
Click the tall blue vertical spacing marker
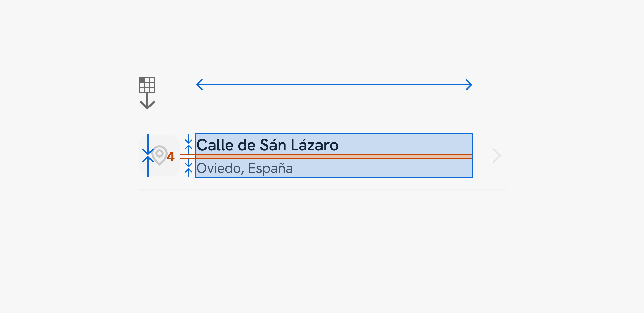tap(148, 155)
